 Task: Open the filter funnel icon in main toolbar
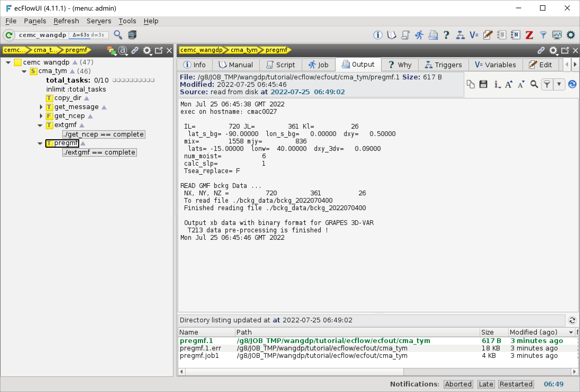pyautogui.click(x=543, y=35)
